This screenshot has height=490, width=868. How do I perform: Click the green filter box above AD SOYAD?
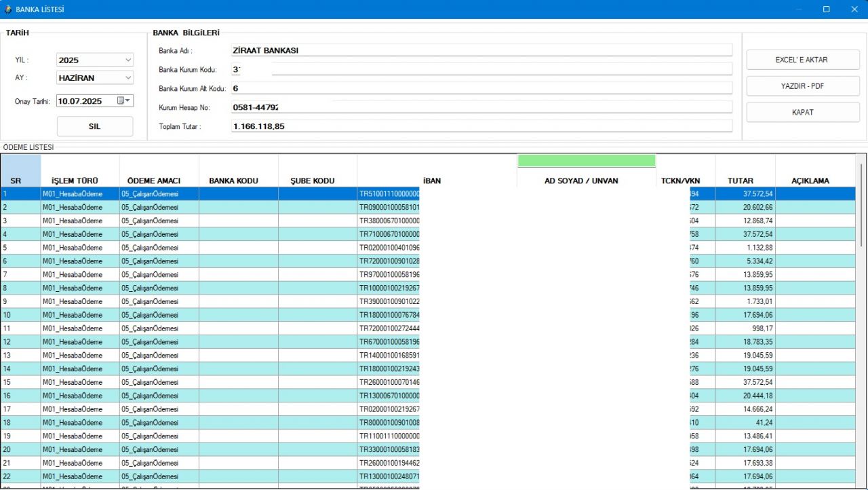pos(587,161)
